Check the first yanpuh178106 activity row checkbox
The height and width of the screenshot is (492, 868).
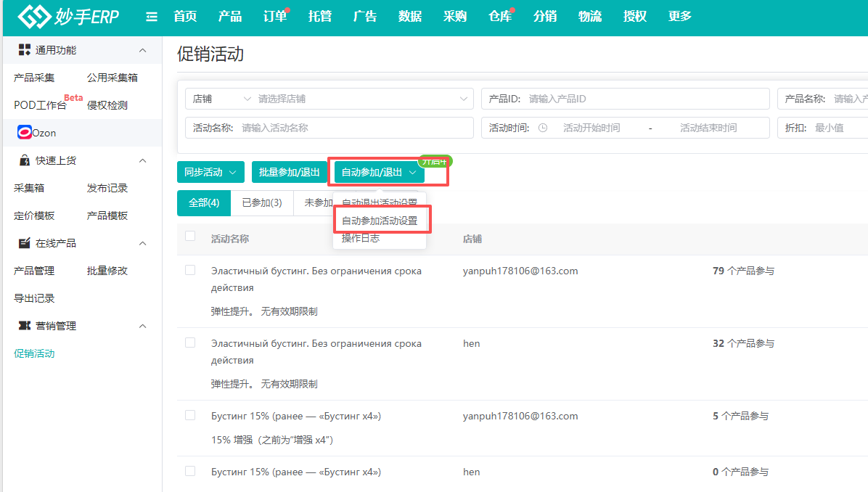point(190,270)
